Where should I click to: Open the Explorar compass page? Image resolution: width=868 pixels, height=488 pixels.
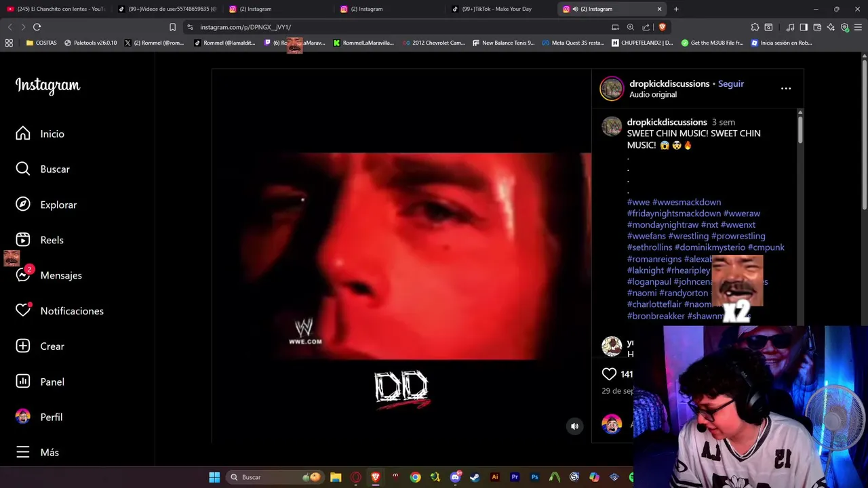coord(46,205)
